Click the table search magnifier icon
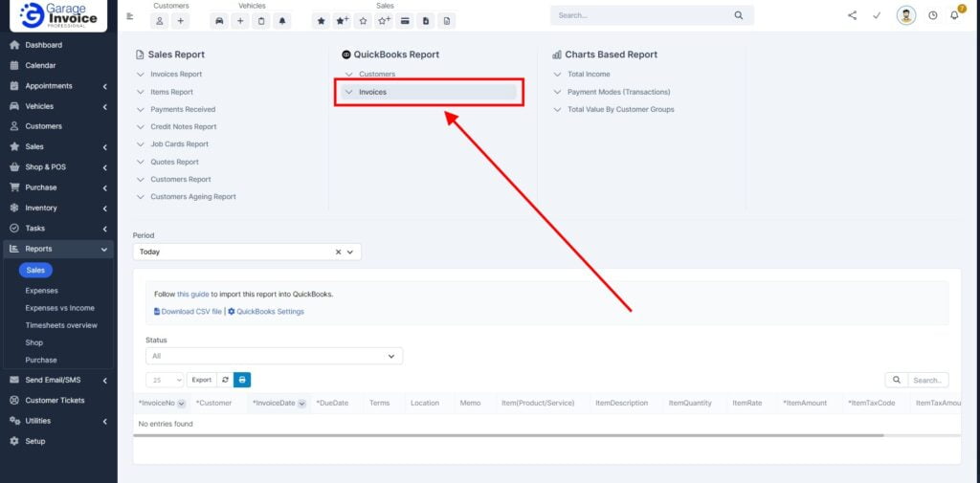Viewport: 980px width, 483px height. [896, 380]
